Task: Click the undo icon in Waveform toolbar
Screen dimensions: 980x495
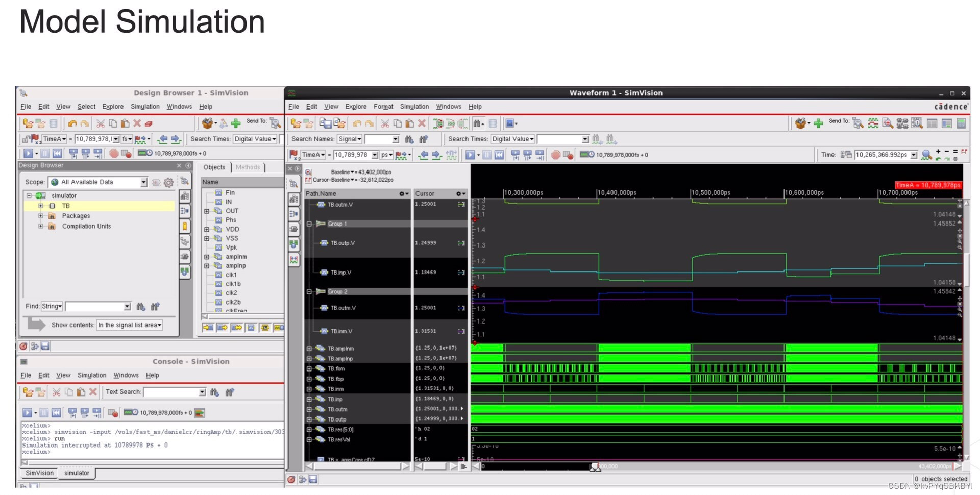Action: point(357,123)
